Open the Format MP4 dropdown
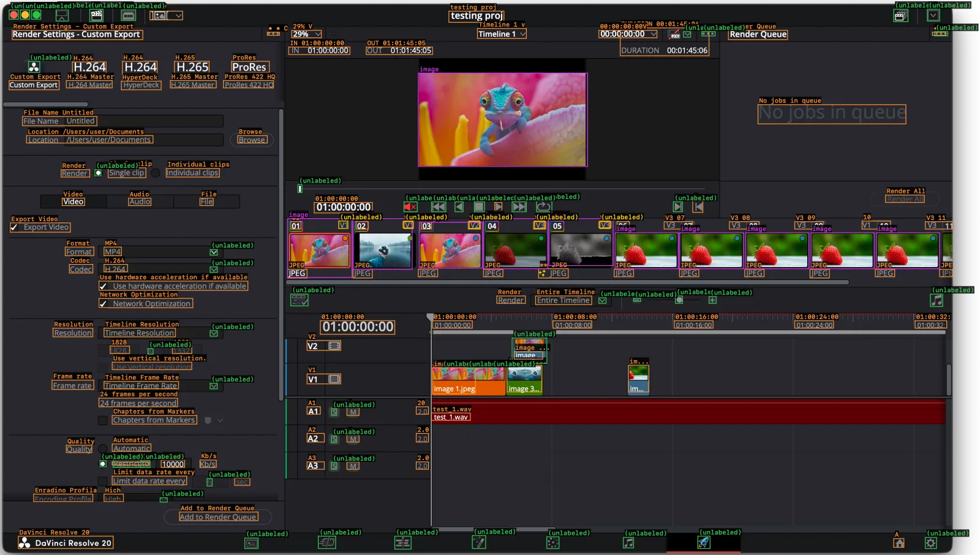This screenshot has width=980, height=555. tap(160, 252)
